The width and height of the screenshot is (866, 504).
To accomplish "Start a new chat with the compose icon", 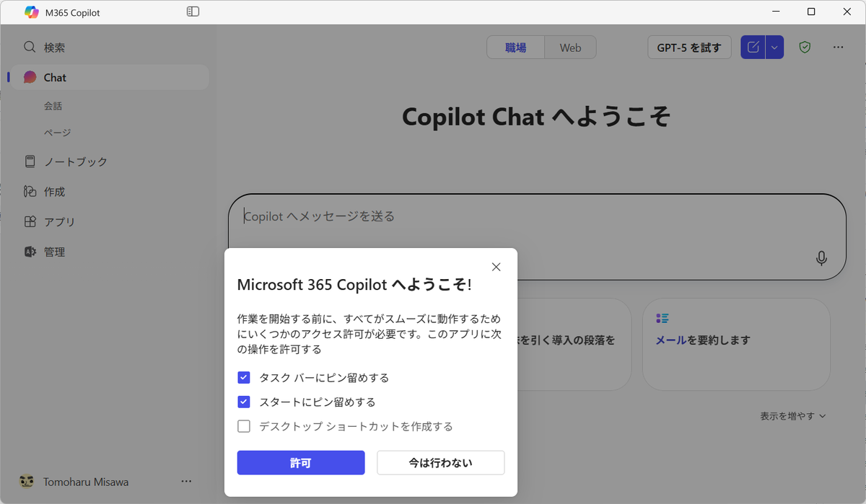I will pos(753,48).
